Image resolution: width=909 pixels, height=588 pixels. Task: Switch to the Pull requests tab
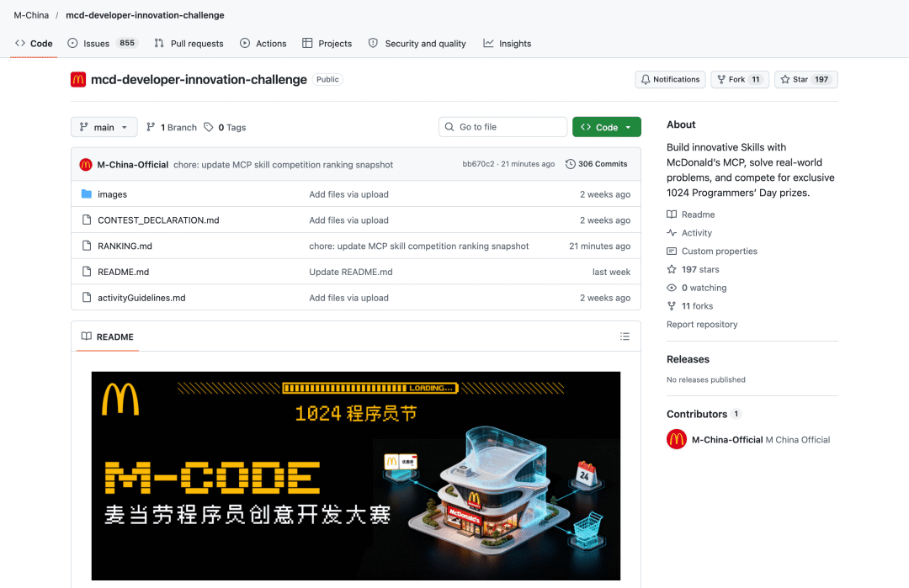189,44
